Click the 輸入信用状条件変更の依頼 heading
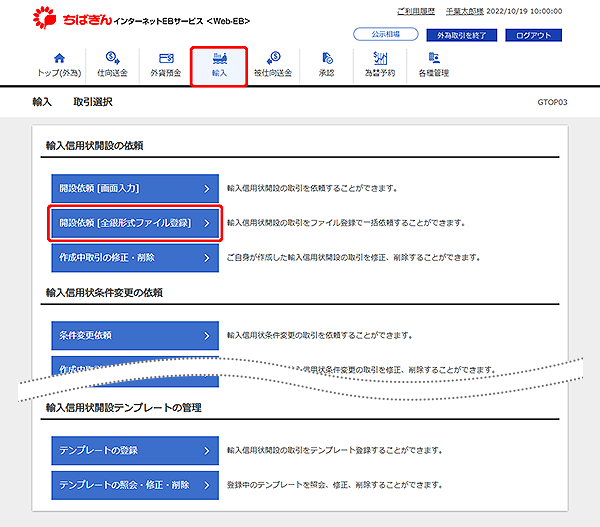Image resolution: width=600 pixels, height=527 pixels. [x=104, y=293]
